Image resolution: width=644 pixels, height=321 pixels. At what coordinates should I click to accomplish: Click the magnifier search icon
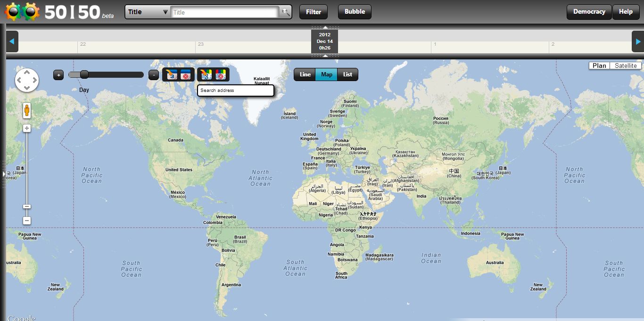click(x=285, y=12)
